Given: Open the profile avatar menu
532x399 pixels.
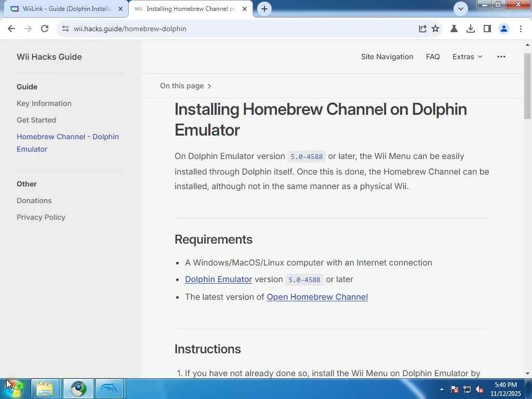Looking at the screenshot, I should coord(504,29).
